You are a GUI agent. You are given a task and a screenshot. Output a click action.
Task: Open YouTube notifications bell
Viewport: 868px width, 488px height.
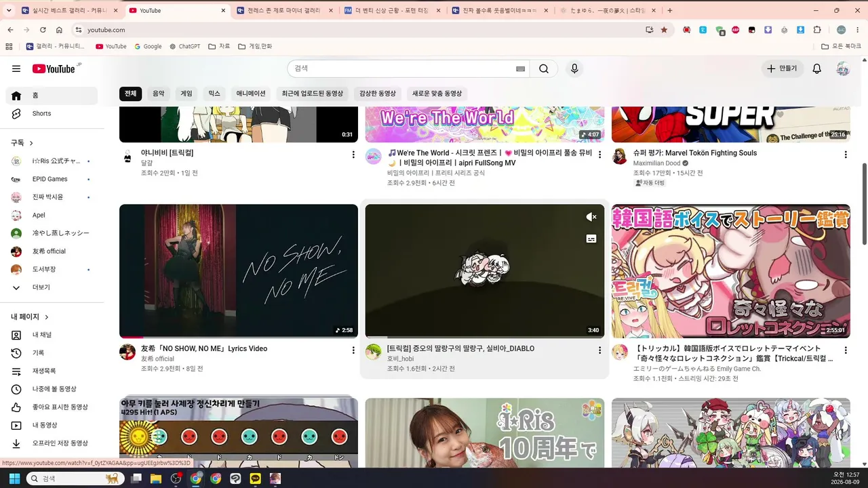pos(817,68)
